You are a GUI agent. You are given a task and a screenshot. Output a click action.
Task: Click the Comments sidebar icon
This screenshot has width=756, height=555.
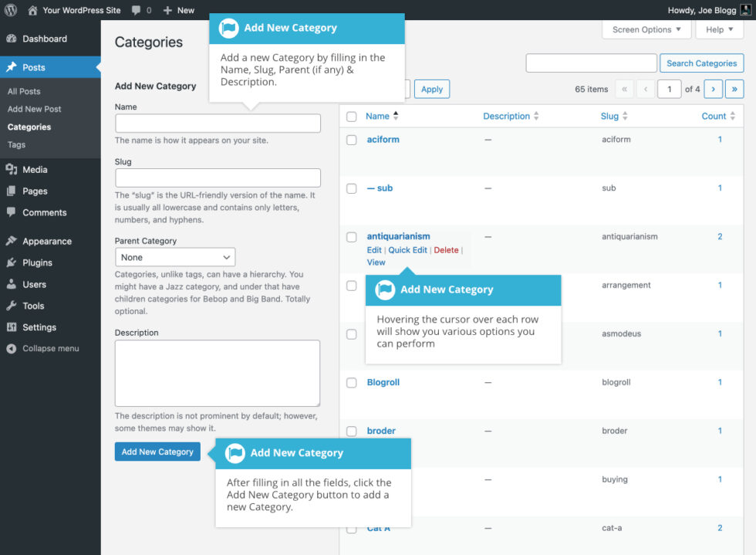click(12, 212)
